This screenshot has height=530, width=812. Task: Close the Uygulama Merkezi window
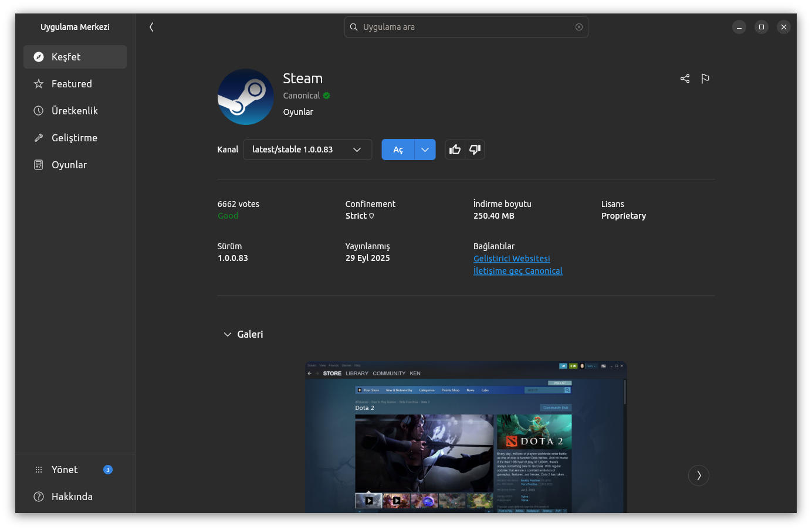click(x=784, y=27)
